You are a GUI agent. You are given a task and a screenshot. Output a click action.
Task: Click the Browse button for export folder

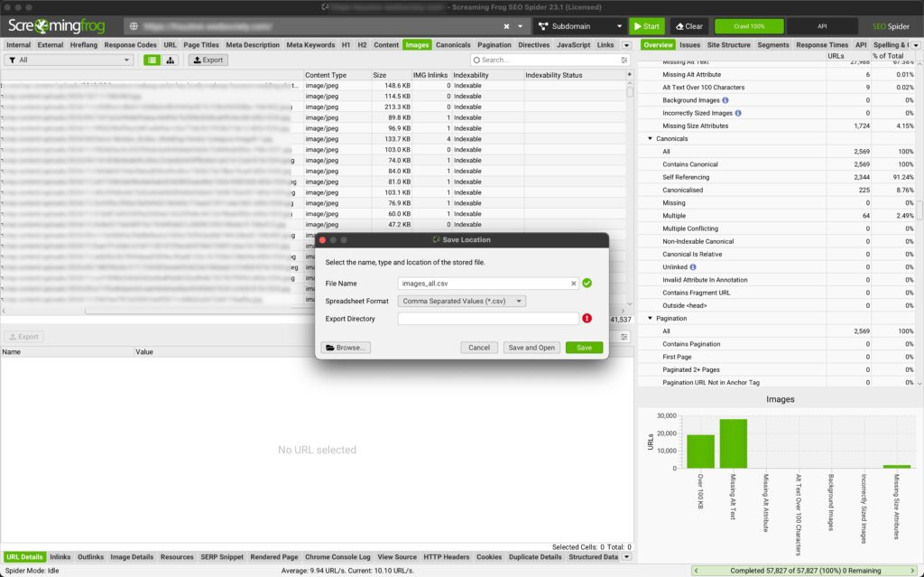[346, 348]
